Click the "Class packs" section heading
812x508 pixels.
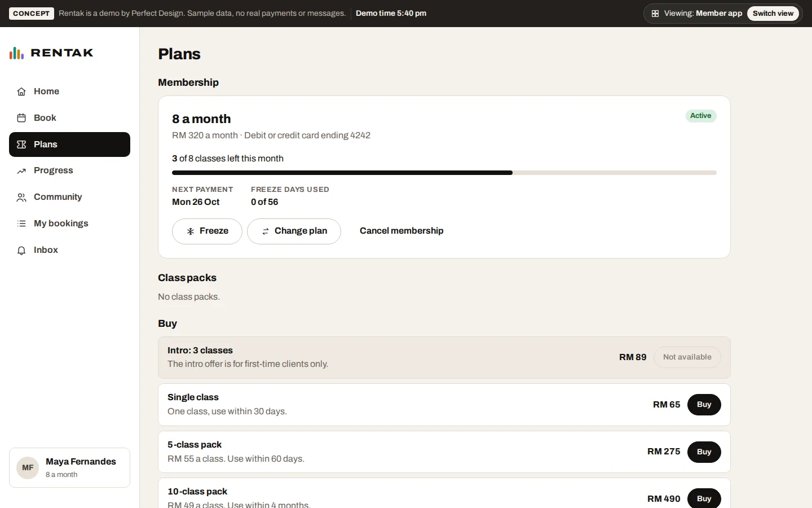(x=187, y=278)
